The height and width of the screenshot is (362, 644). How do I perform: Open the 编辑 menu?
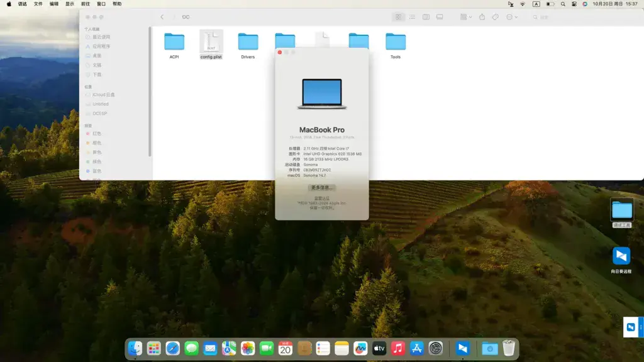tap(54, 4)
